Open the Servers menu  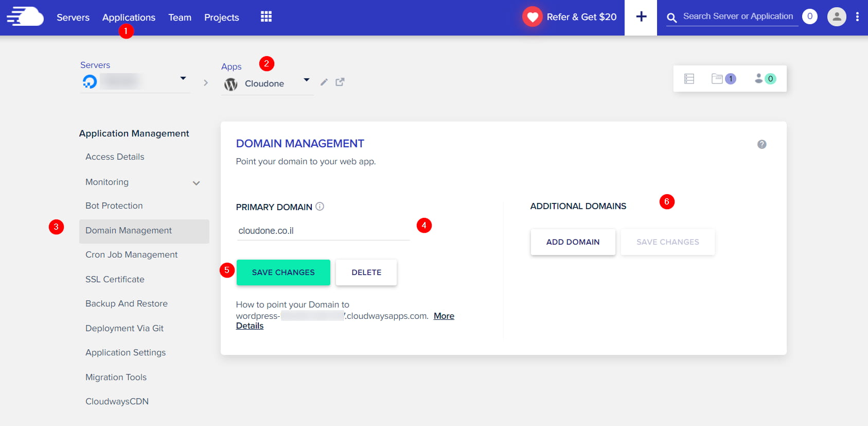(73, 18)
